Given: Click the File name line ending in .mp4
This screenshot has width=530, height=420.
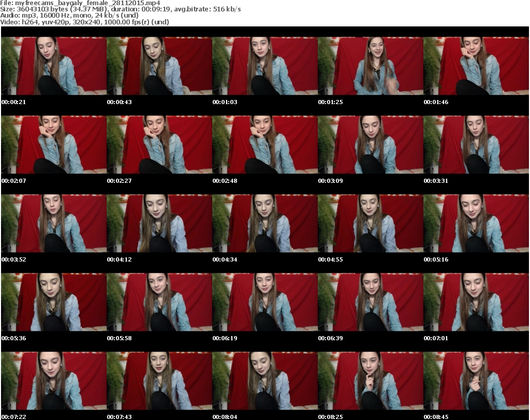Looking at the screenshot, I should click(80, 3).
